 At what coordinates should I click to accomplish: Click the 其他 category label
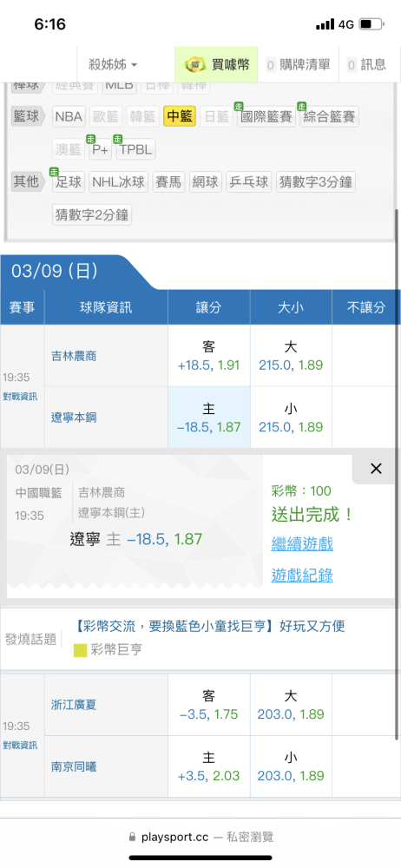tap(29, 181)
